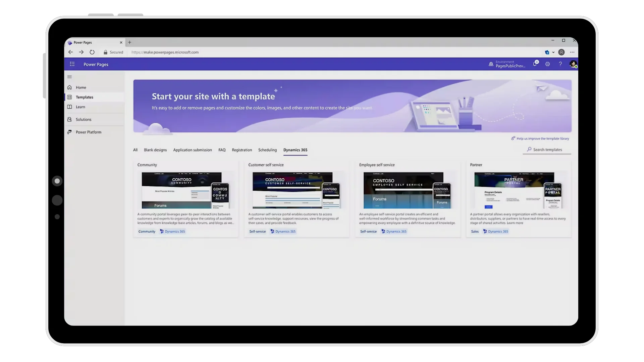Image resolution: width=644 pixels, height=362 pixels.
Task: Go back in browser
Action: [70, 52]
